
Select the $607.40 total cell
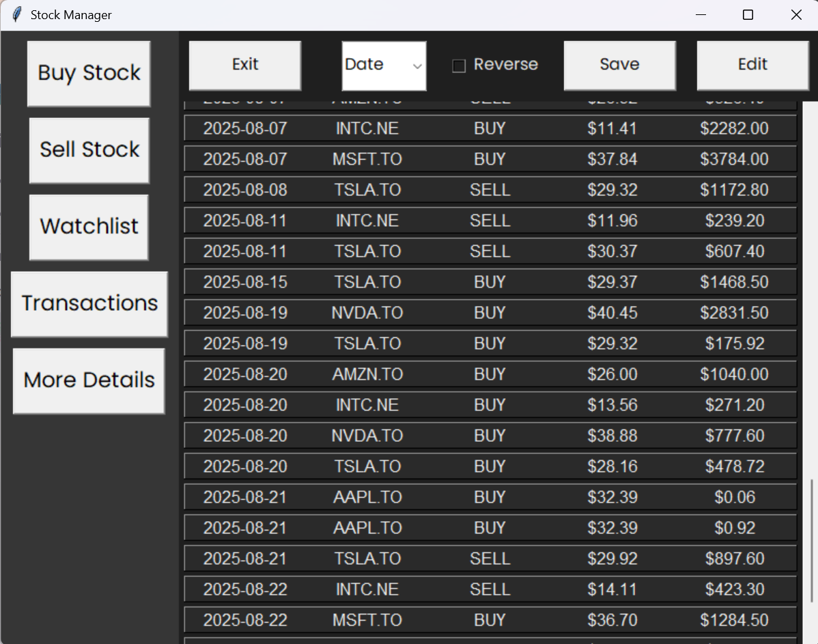pyautogui.click(x=735, y=251)
